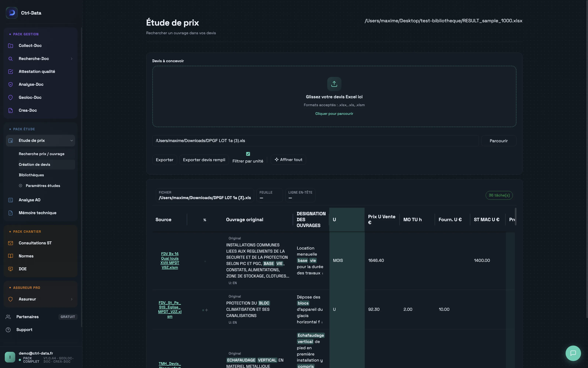Open FDV_St_Pe_StS_Eglise source link
Image resolution: width=588 pixels, height=368 pixels.
pos(170,310)
